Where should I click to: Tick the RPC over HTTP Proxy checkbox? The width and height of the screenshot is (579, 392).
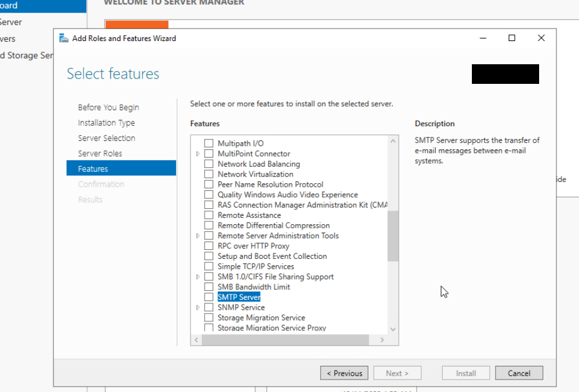[x=209, y=246]
